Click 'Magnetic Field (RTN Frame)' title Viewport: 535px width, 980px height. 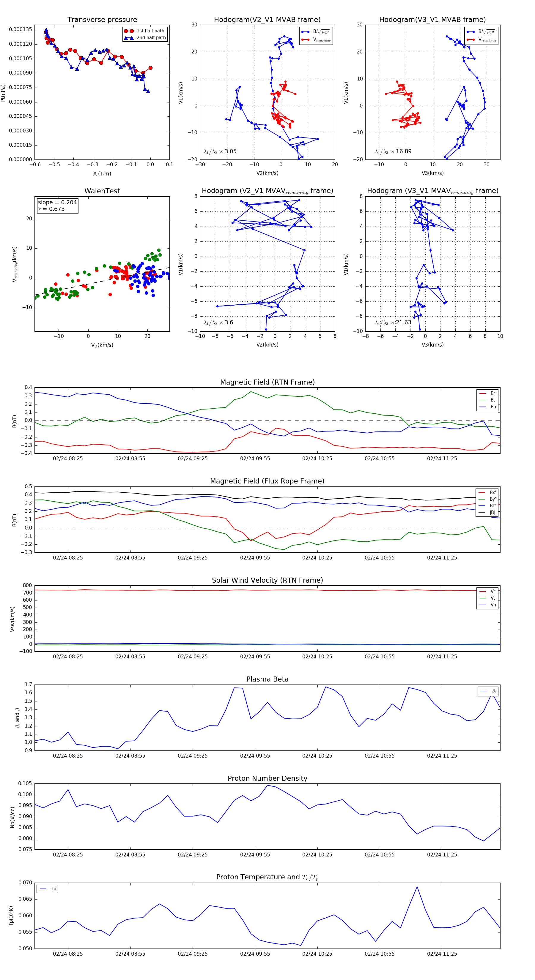(267, 382)
